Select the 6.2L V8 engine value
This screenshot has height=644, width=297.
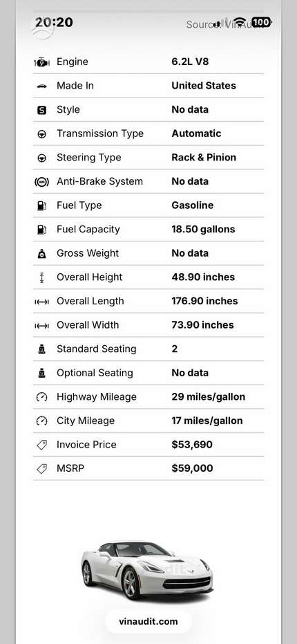[191, 62]
